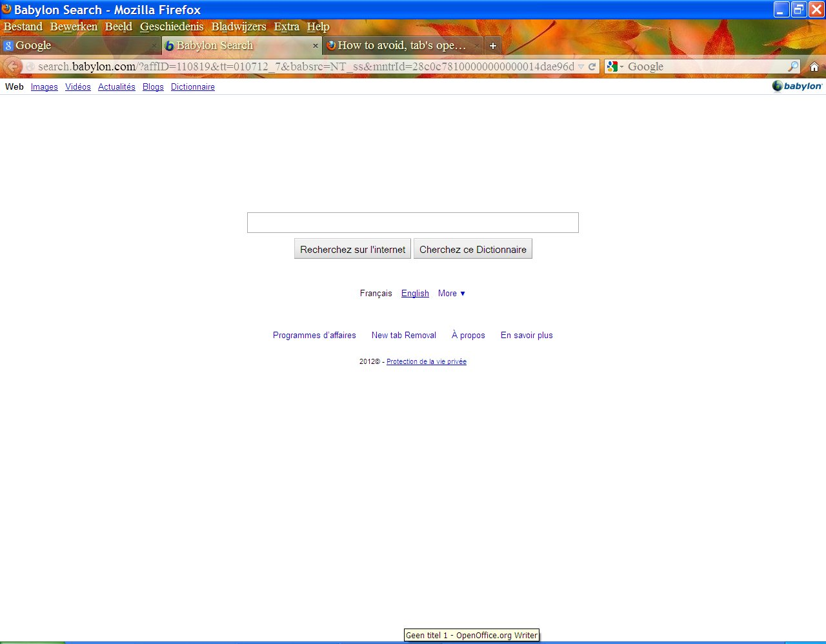The width and height of the screenshot is (826, 644).
Task: Open the En savoir plus link
Action: tap(527, 336)
